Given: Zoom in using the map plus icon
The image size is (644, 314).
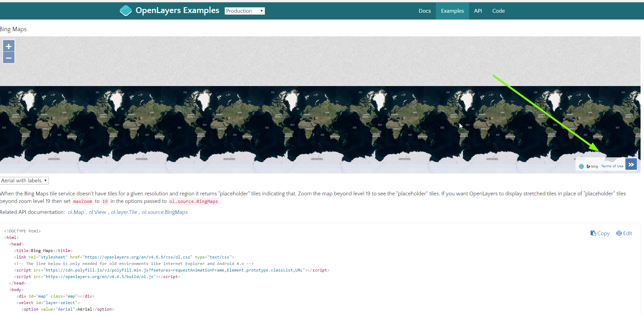Looking at the screenshot, I should click(x=9, y=46).
